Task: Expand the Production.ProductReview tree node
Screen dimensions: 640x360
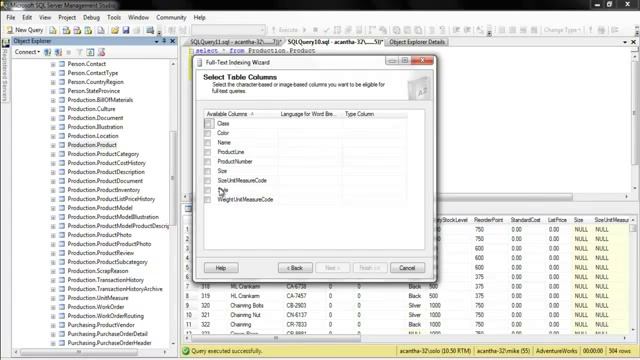Action: click(53, 253)
